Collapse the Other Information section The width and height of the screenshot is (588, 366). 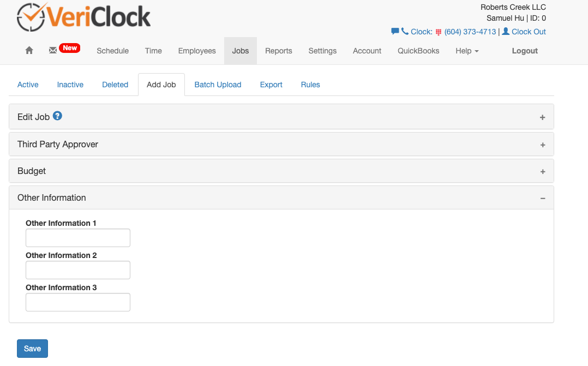click(x=542, y=198)
